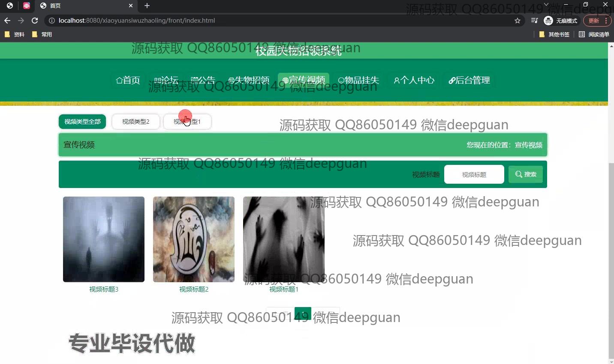Click the green 搜索 search button
614x364 pixels.
525,174
